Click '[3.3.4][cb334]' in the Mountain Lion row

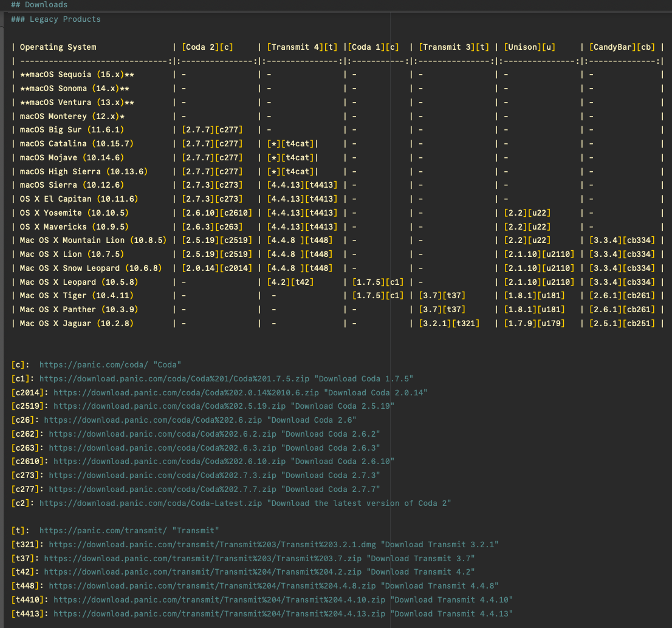pos(622,241)
